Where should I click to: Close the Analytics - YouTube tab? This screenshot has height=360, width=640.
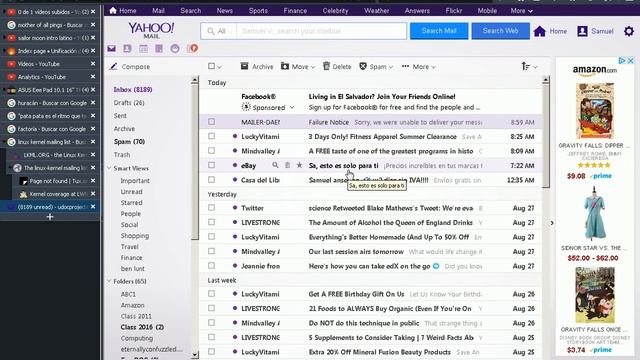pyautogui.click(x=93, y=77)
